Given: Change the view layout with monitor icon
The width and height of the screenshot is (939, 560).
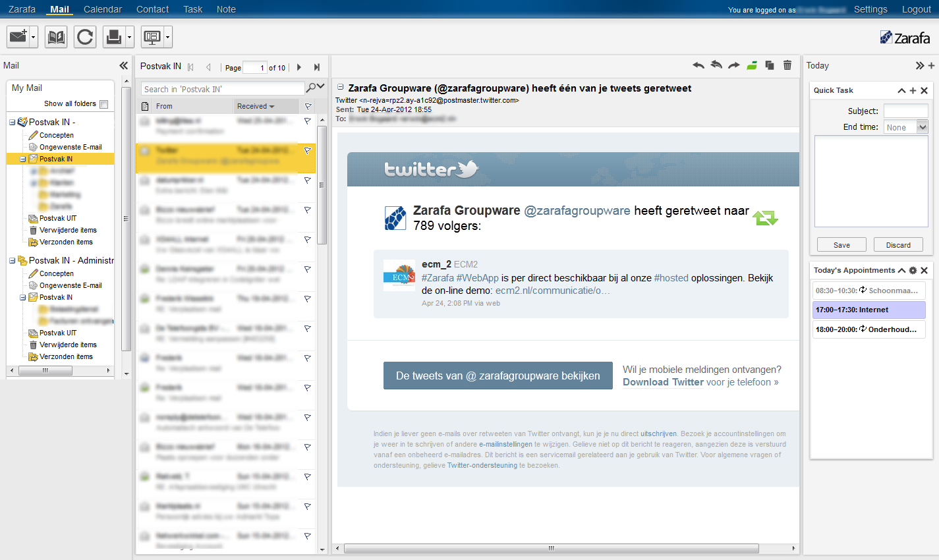Looking at the screenshot, I should (x=152, y=37).
